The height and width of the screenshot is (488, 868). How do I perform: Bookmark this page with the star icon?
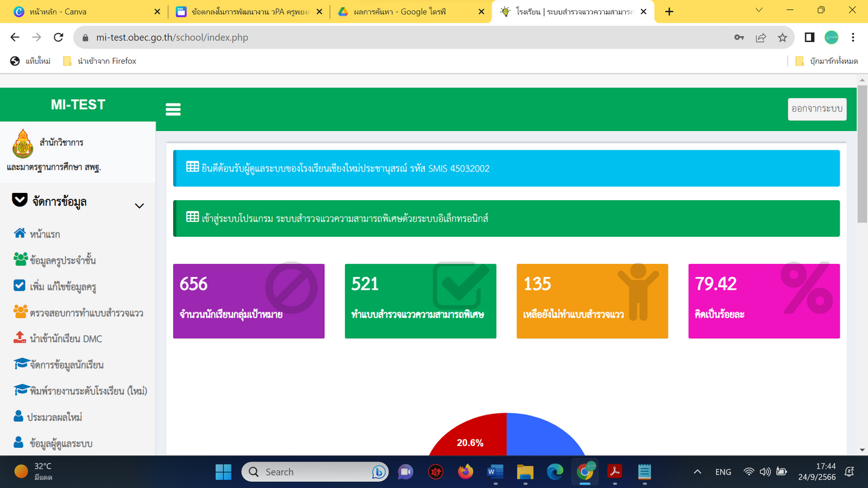click(783, 37)
